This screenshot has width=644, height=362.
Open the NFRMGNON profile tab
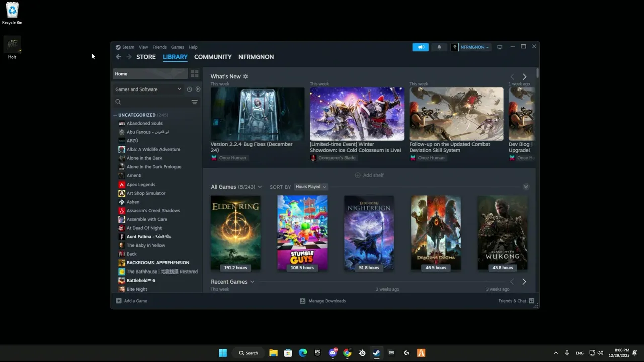[x=256, y=57]
